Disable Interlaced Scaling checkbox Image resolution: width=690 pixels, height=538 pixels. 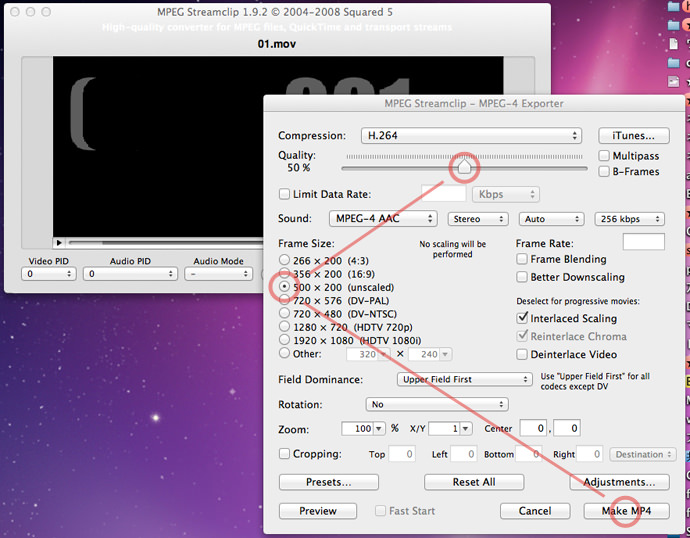522,317
